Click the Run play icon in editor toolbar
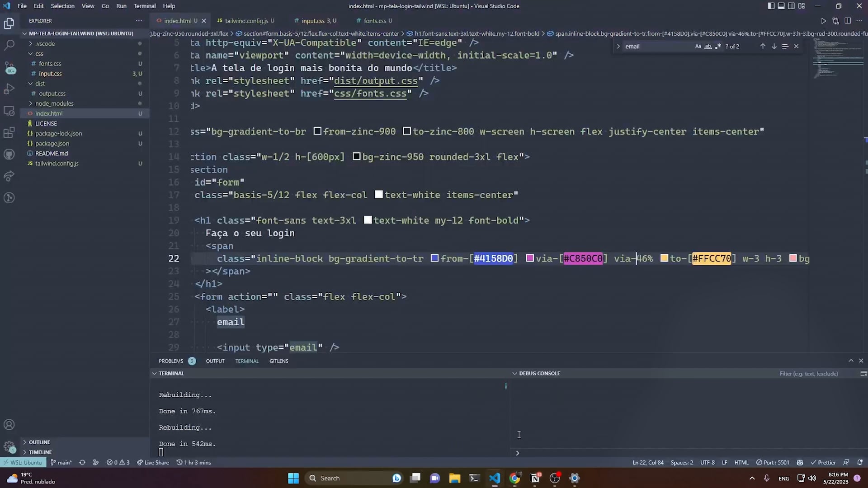The image size is (868, 488). (823, 21)
